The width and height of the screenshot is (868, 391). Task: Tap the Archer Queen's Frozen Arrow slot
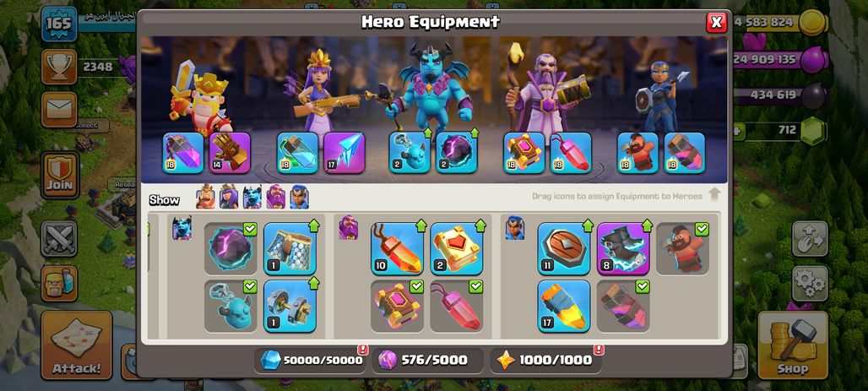(344, 153)
